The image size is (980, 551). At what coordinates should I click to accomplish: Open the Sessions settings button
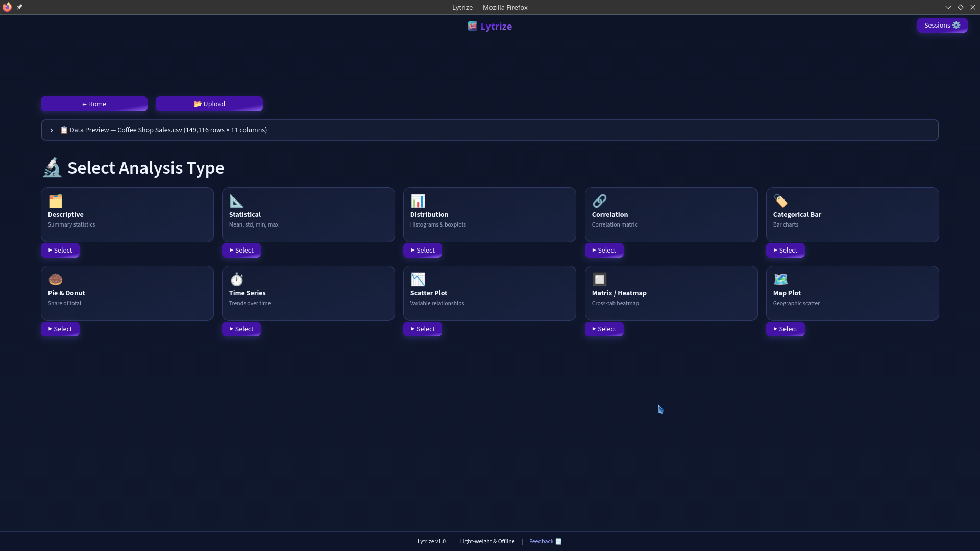942,26
